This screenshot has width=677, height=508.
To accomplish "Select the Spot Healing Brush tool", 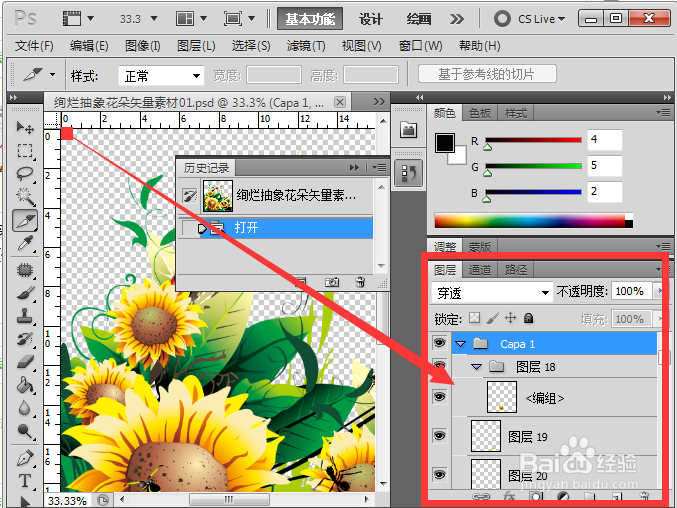I will [25, 270].
